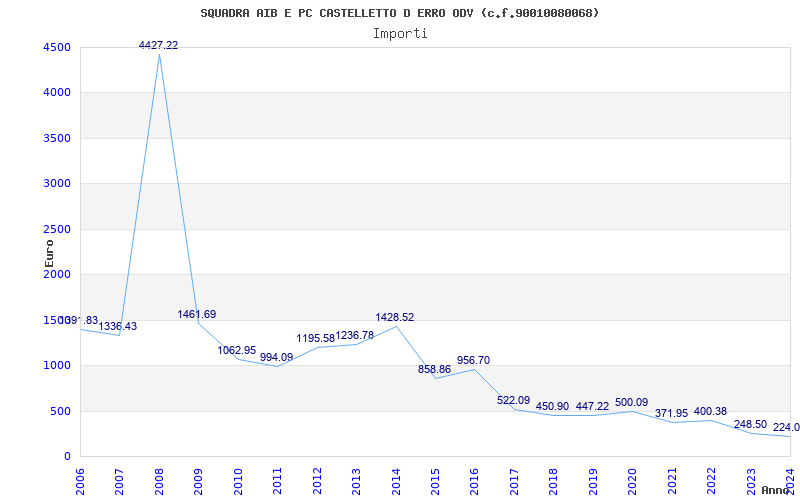Select the 1062.95 data label
Image resolution: width=800 pixels, height=500 pixels.
pos(237,351)
